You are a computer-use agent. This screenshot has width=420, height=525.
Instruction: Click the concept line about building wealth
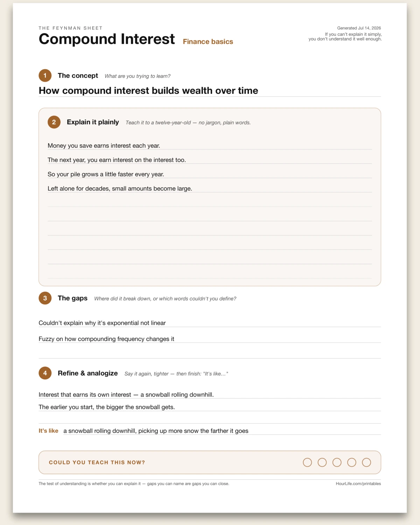tap(210, 91)
